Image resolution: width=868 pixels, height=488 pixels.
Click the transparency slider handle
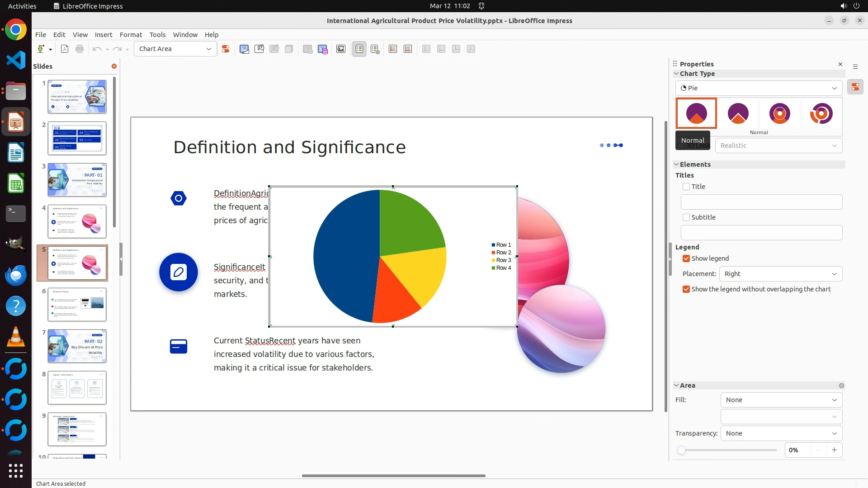[681, 450]
